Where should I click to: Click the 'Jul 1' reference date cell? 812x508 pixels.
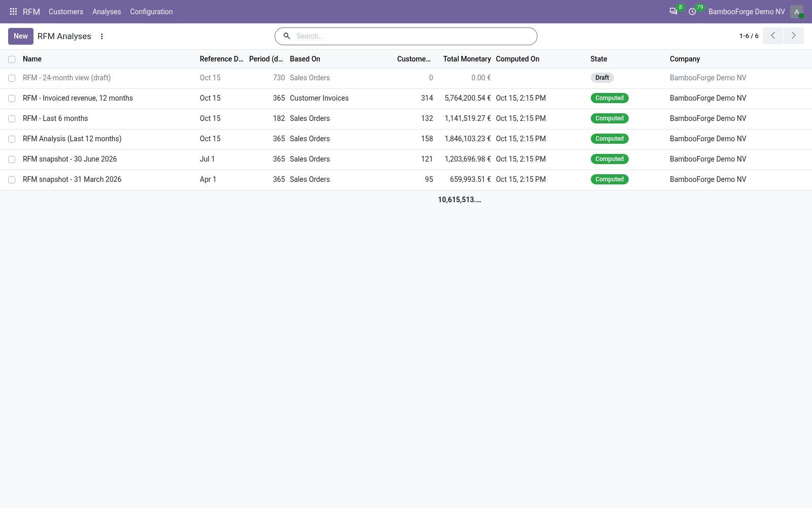[x=207, y=159]
